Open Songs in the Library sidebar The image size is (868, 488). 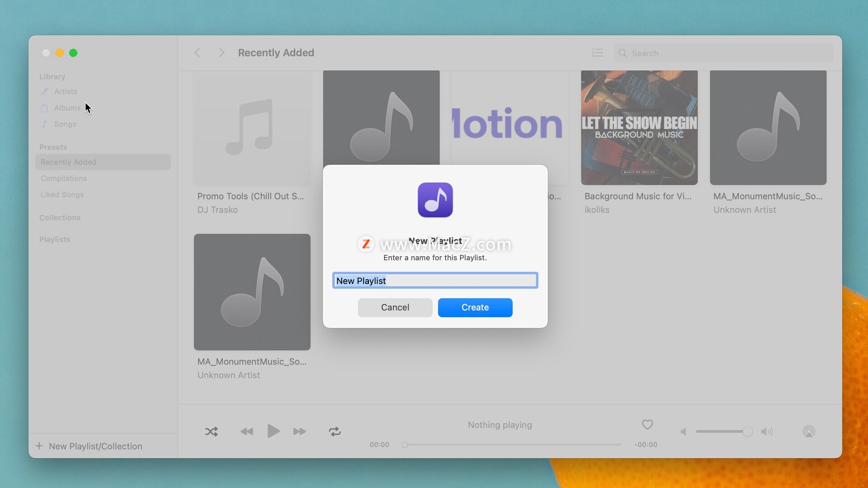(65, 124)
